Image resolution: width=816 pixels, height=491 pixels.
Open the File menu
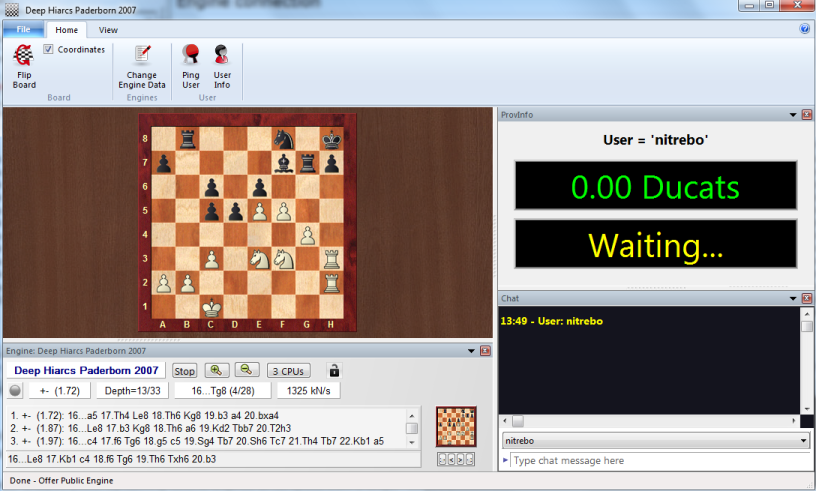(x=23, y=30)
